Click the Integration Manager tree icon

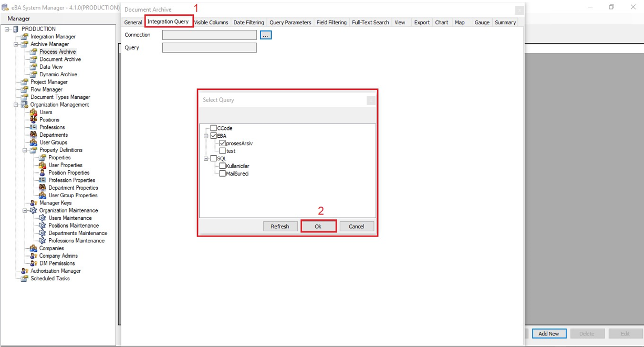[x=24, y=37]
